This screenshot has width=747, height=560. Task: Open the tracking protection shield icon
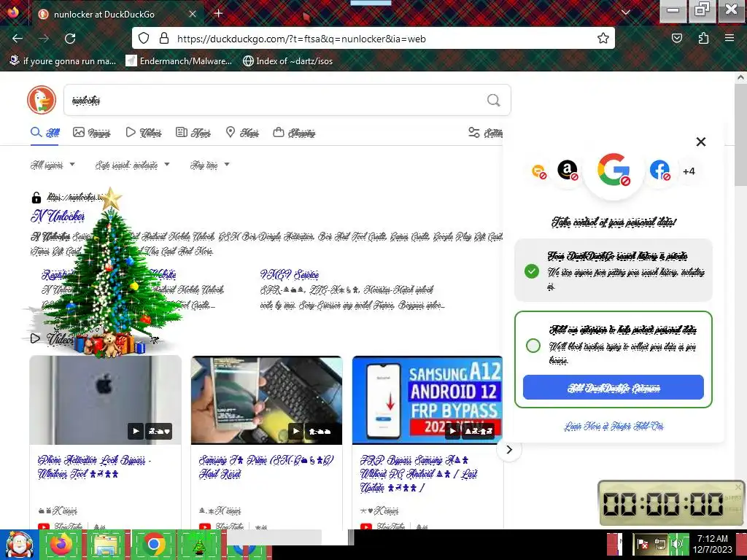[x=144, y=38]
